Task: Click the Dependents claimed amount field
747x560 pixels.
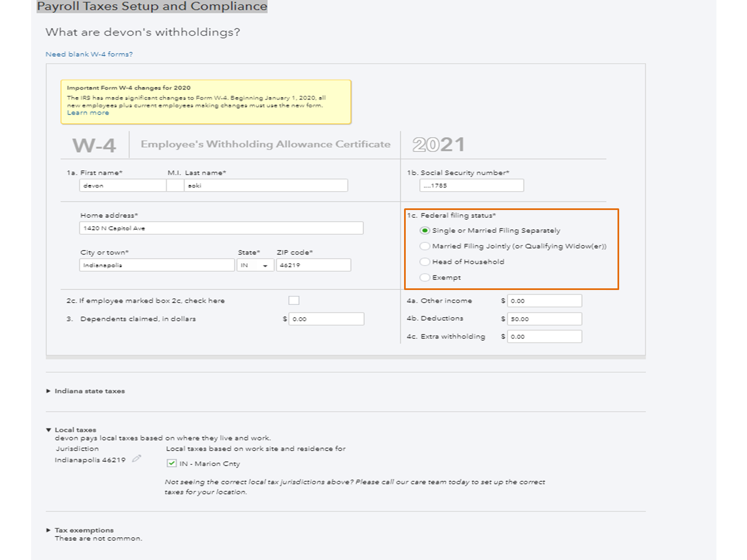Action: [327, 319]
